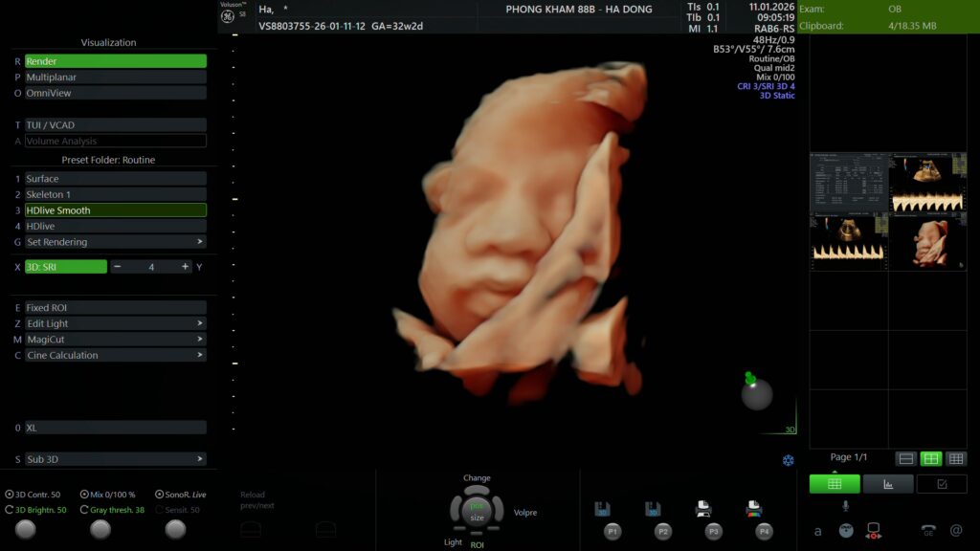
Task: Click the @ email icon
Action: click(x=955, y=530)
